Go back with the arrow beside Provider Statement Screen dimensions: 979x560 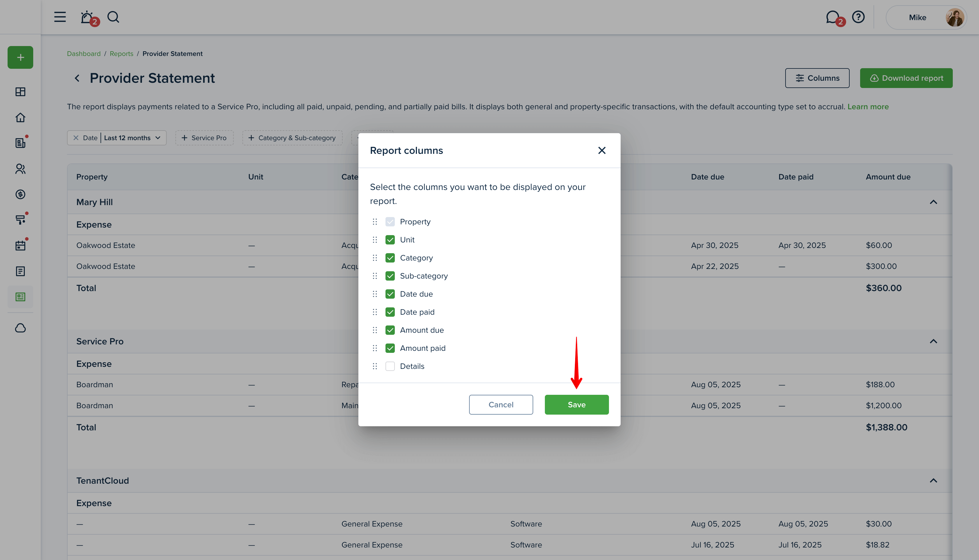coord(77,78)
